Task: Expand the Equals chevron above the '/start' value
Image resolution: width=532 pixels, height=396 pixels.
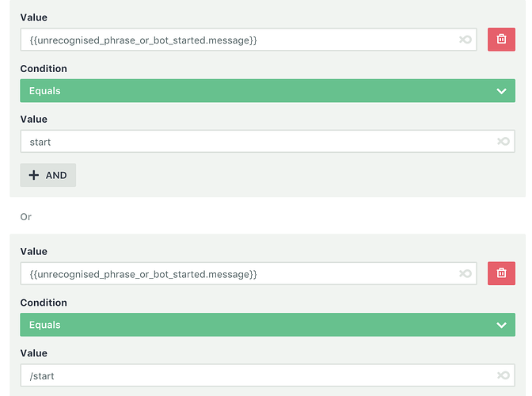Action: coord(501,325)
